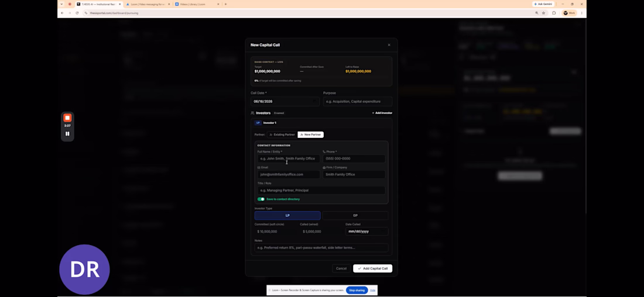Open the Call Date calendar picker icon

314,101
